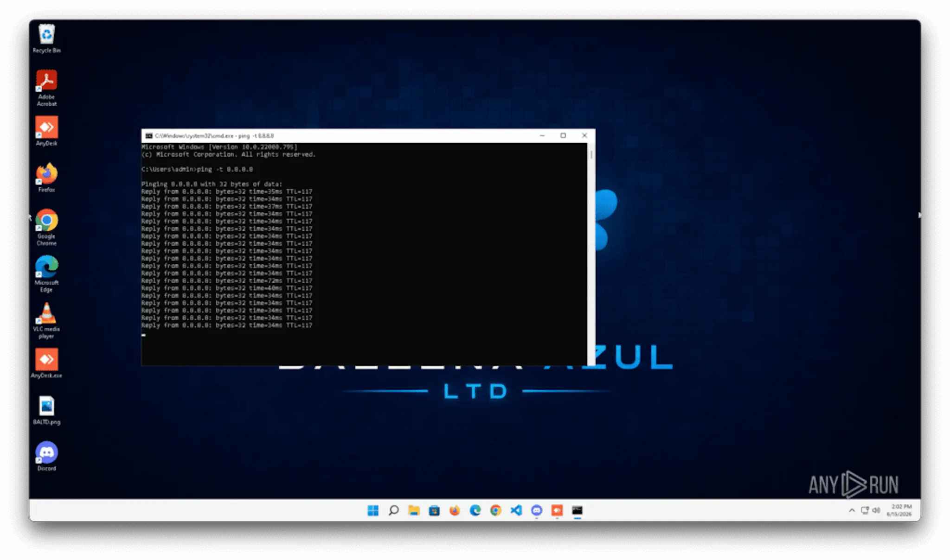Select the Discord desktop shortcut
This screenshot has height=560, width=950.
[46, 456]
